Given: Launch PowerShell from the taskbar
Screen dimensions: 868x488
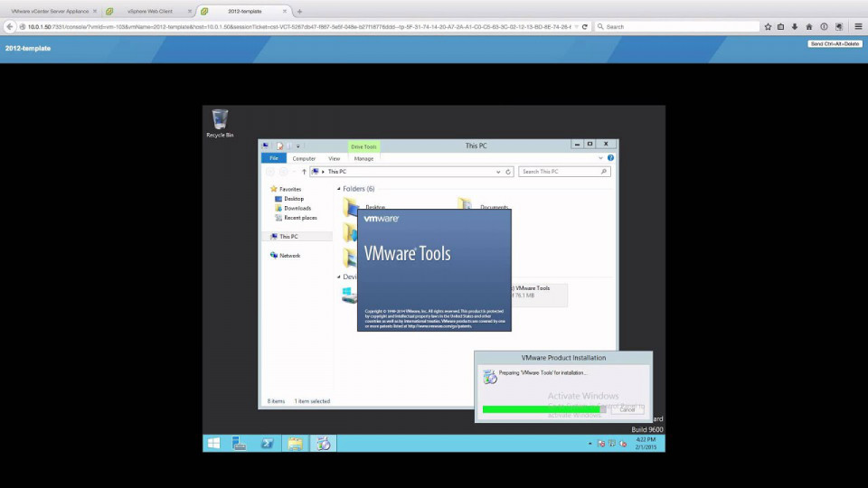Looking at the screenshot, I should [x=267, y=443].
